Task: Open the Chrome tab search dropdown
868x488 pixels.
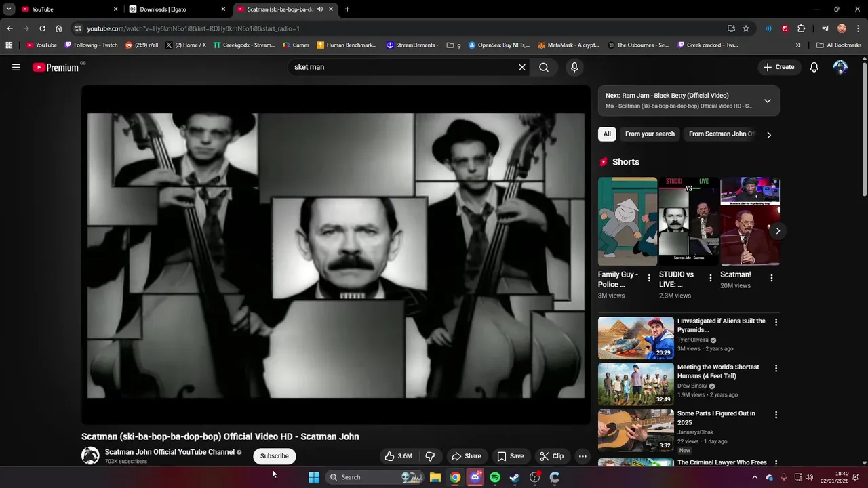Action: [x=9, y=9]
